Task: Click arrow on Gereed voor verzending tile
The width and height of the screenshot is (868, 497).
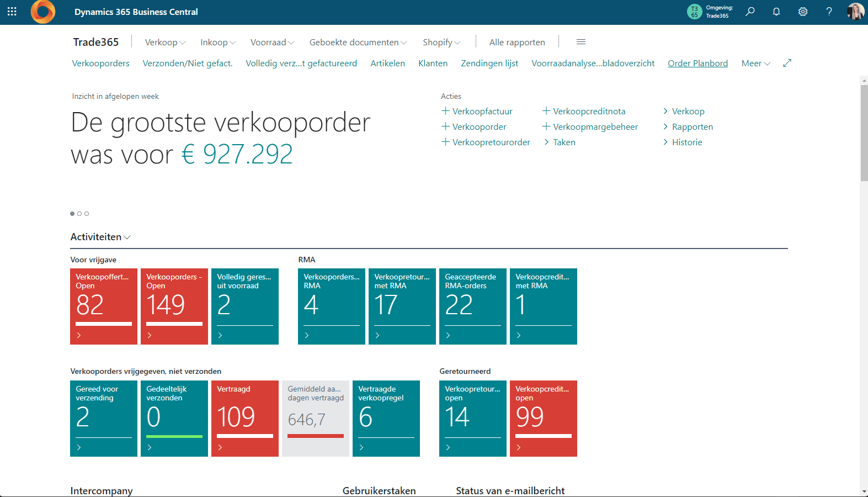Action: [x=79, y=447]
